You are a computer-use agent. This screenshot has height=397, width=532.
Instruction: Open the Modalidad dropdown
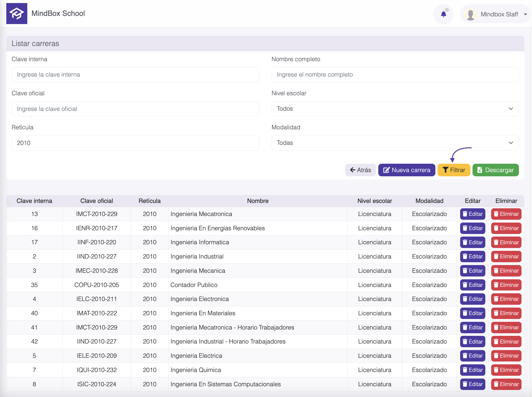tap(395, 143)
